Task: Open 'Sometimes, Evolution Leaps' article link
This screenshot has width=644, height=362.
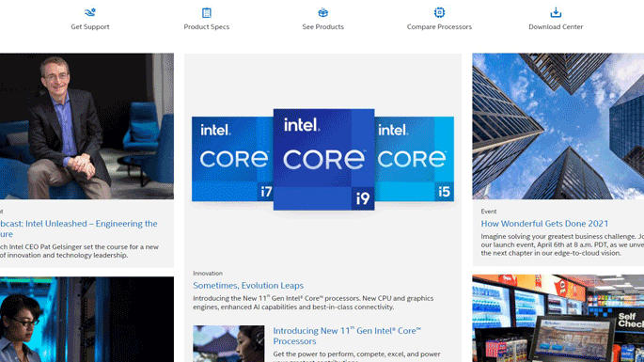Action: [x=248, y=285]
